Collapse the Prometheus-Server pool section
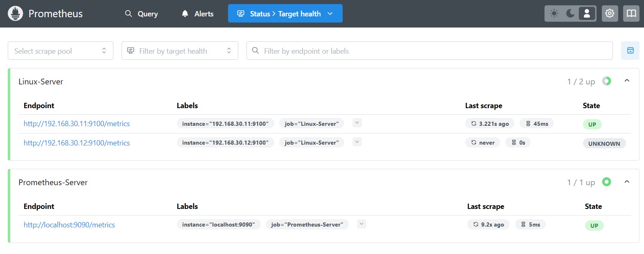644x254 pixels. coord(626,182)
